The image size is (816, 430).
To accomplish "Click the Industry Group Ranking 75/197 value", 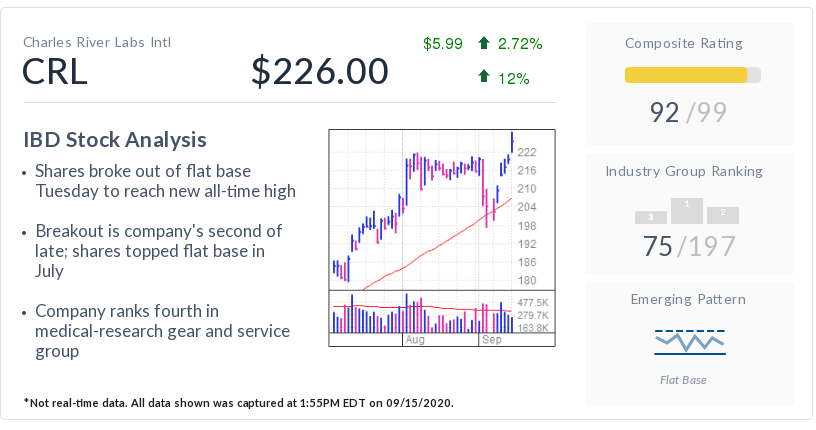I will [x=689, y=246].
